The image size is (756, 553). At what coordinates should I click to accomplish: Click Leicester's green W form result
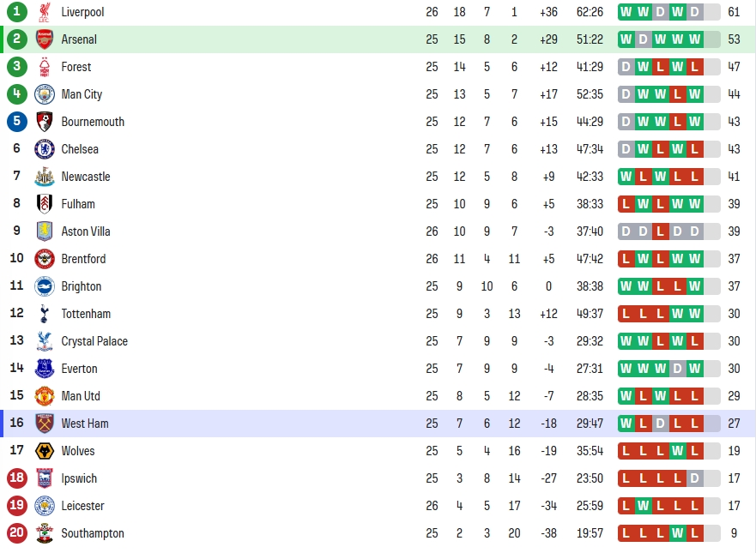pos(644,506)
